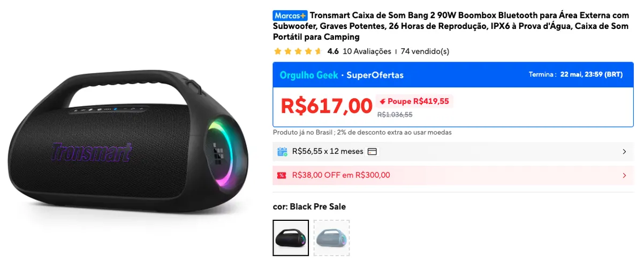The height and width of the screenshot is (268, 644).
Task: Click the Marcas+ brand badge
Action: (290, 16)
